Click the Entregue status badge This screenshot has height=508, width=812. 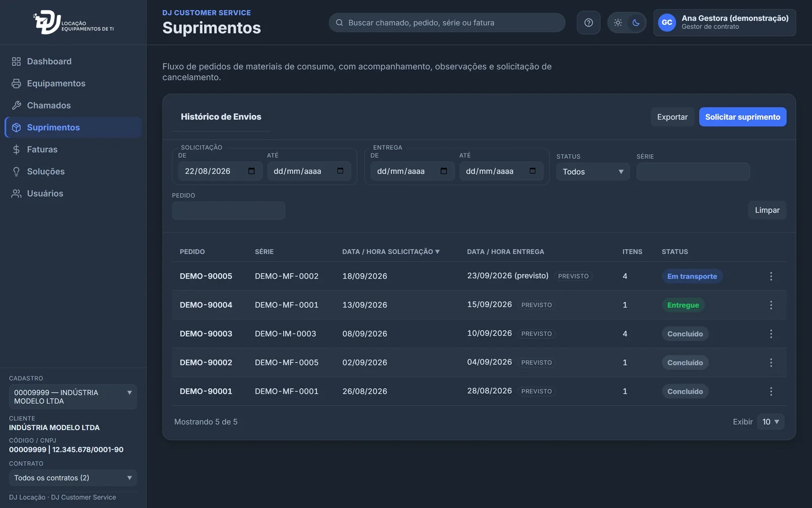point(683,305)
